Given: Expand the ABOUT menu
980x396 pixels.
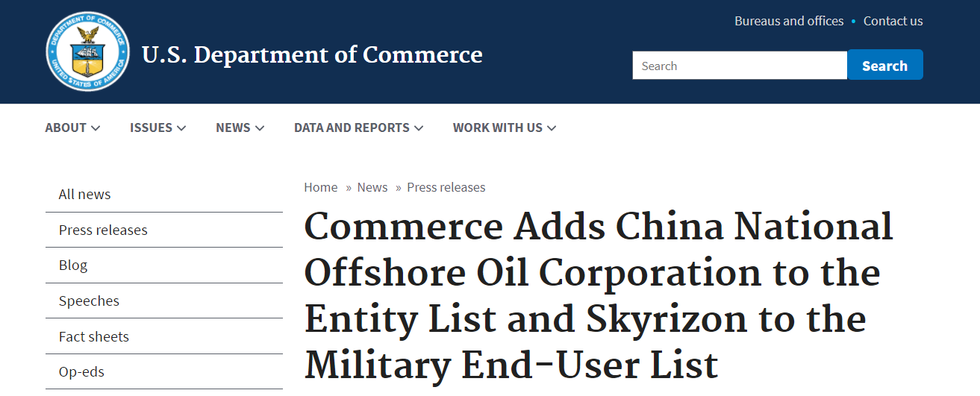Looking at the screenshot, I should click(x=72, y=128).
